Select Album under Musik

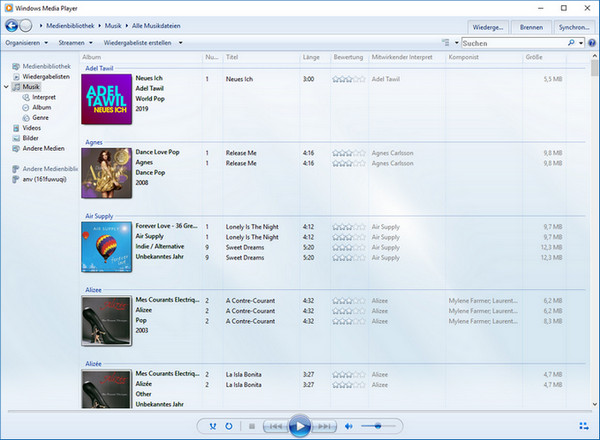[37, 108]
